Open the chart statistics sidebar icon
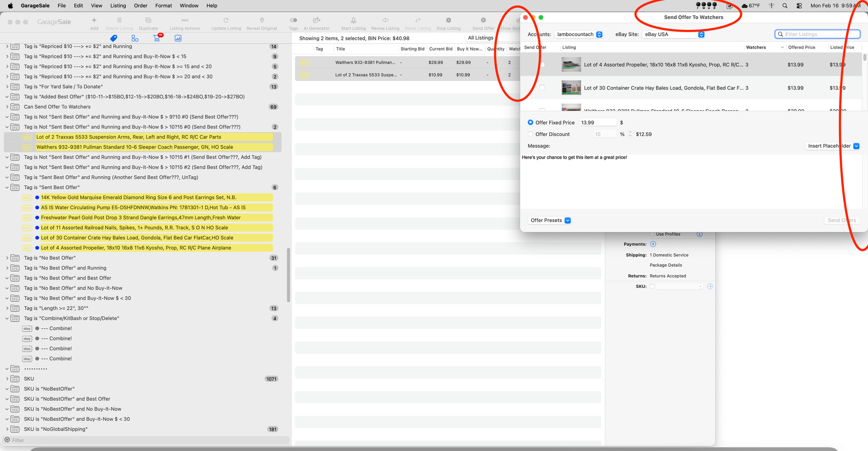The image size is (868, 451). 178,38
